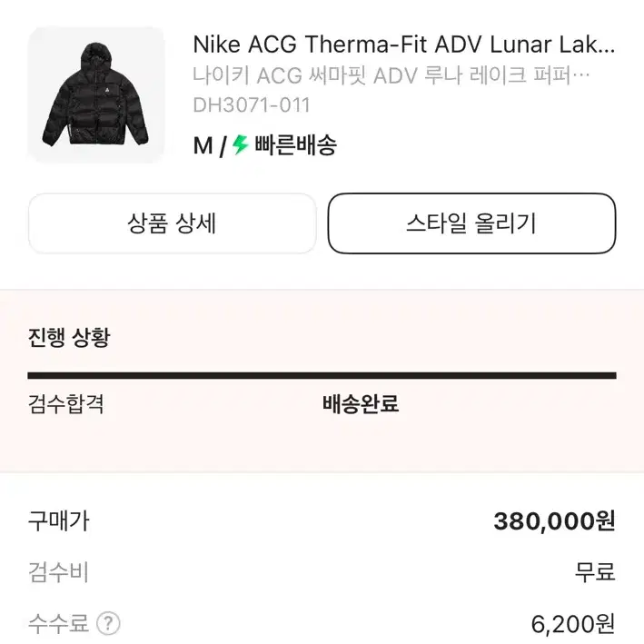This screenshot has width=644, height=644.
Task: Select the 배송완료 status step
Action: pyautogui.click(x=361, y=403)
